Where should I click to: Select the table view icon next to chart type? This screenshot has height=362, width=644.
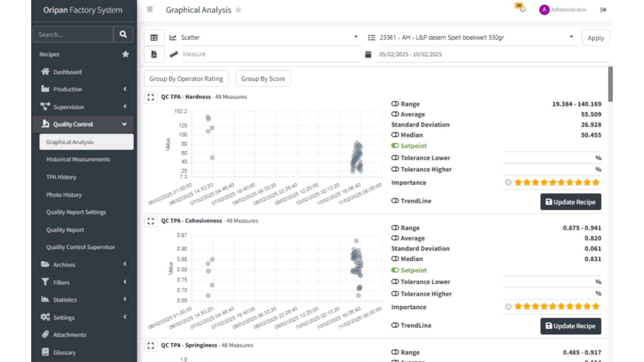pos(154,37)
